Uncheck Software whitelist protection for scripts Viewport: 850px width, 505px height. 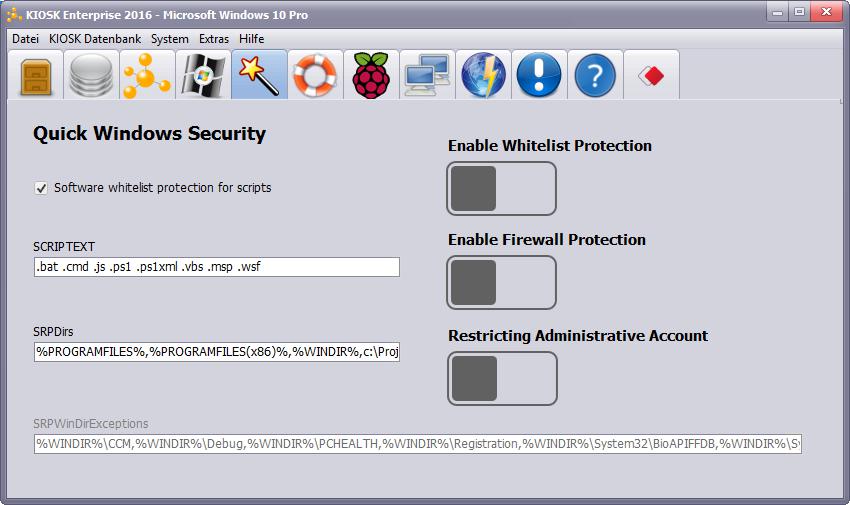(41, 188)
